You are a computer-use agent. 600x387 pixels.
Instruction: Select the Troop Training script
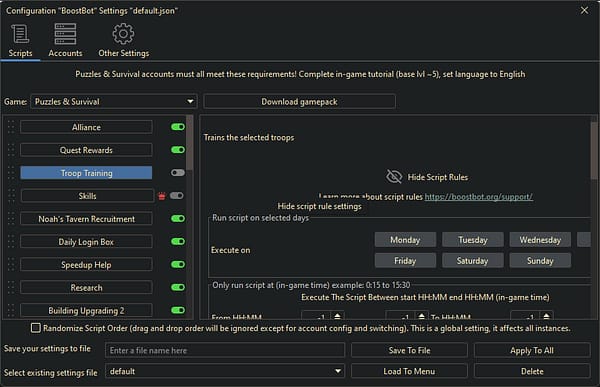(86, 173)
